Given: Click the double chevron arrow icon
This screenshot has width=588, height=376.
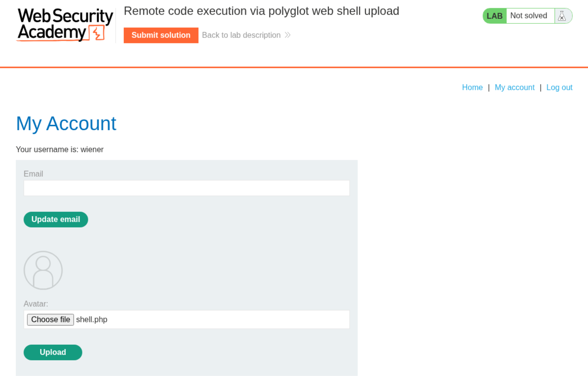Looking at the screenshot, I should click(x=288, y=35).
